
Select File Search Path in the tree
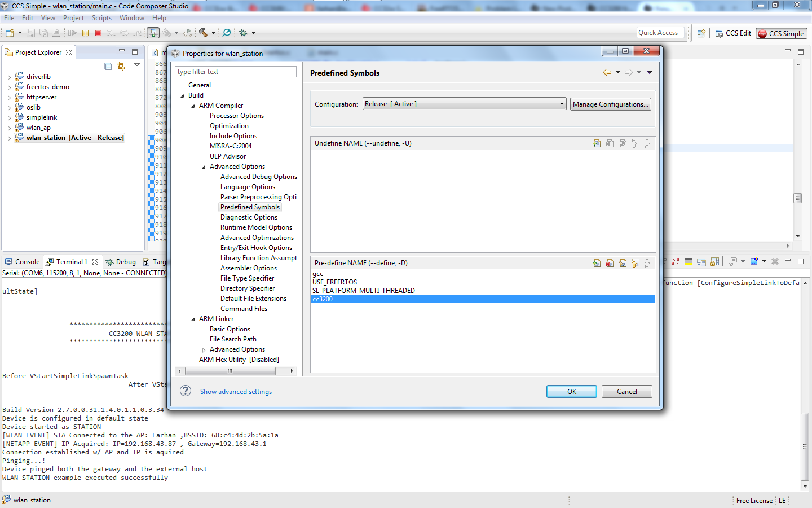(233, 339)
